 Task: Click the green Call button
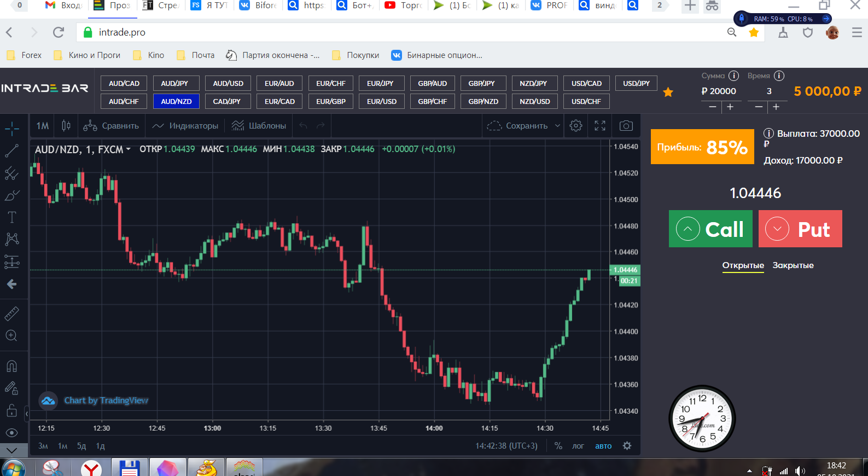click(x=710, y=229)
